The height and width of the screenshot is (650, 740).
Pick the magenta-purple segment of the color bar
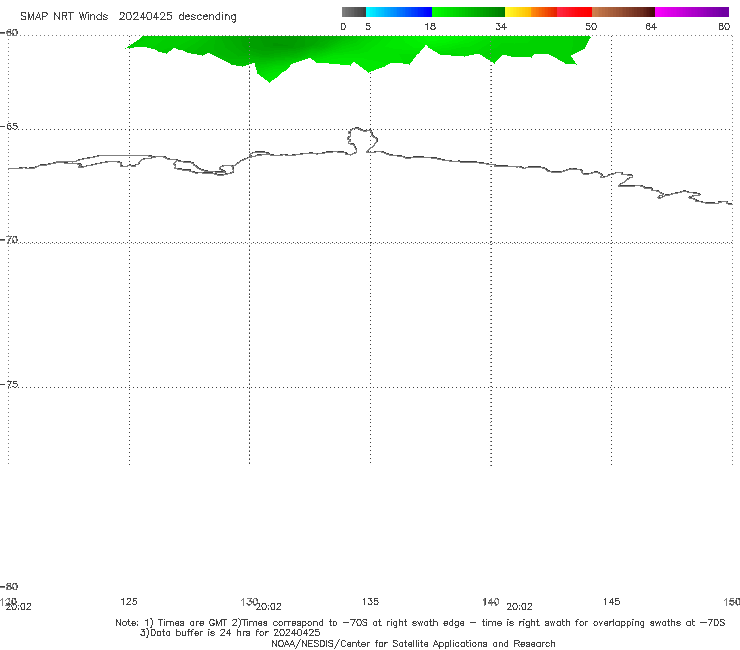692,12
